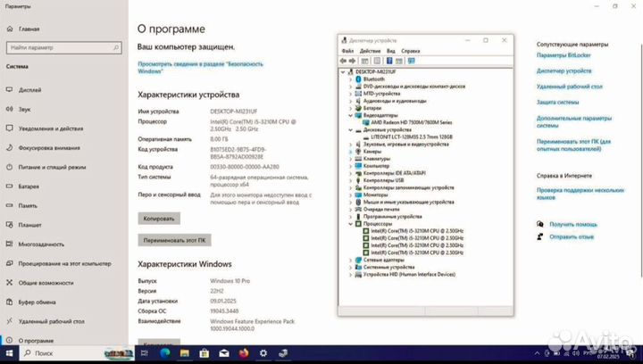
Task: Collapse the Дисковые устройства node
Action: [x=351, y=129]
